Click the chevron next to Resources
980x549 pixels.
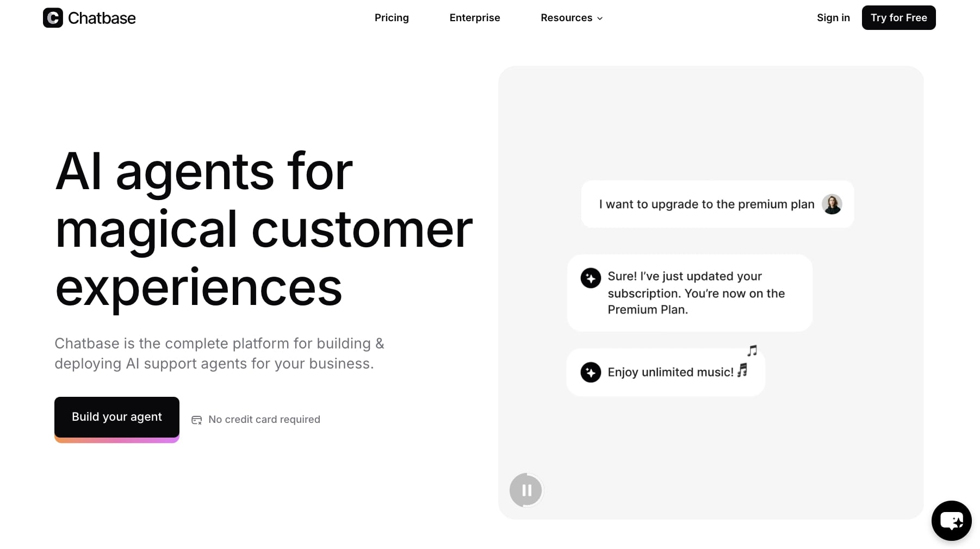(600, 18)
